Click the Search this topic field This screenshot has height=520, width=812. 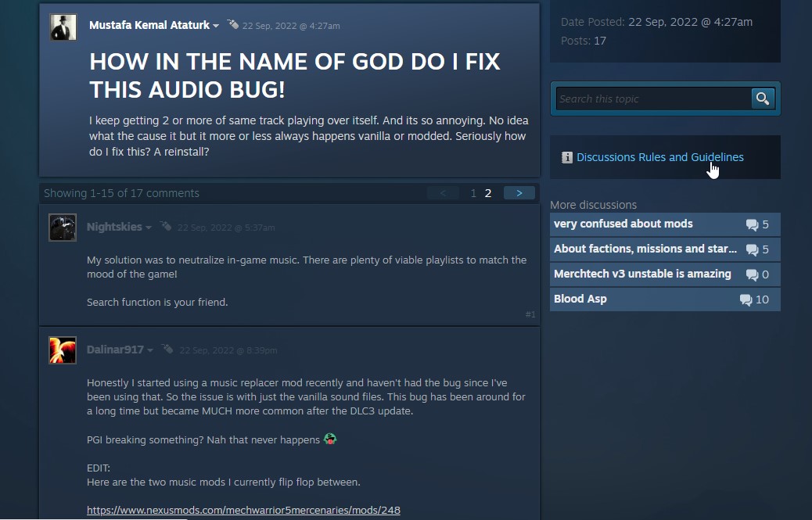coord(653,99)
